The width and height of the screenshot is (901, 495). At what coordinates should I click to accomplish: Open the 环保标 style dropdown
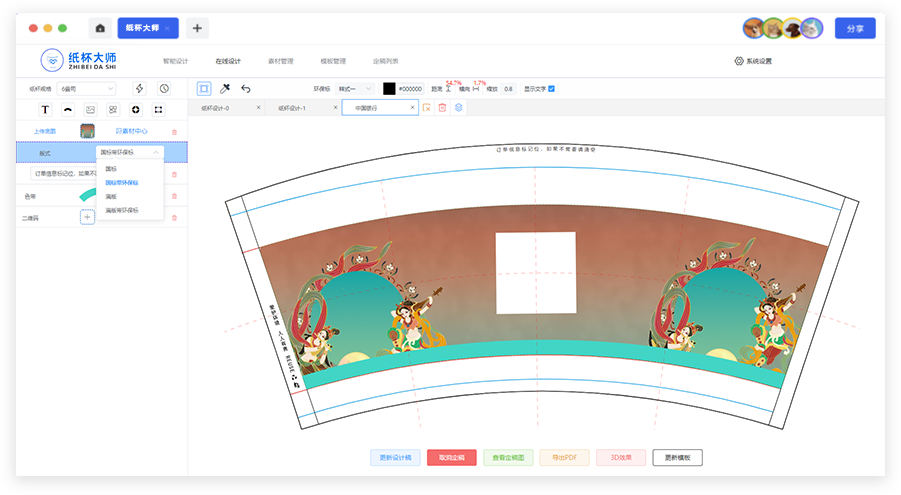point(355,89)
